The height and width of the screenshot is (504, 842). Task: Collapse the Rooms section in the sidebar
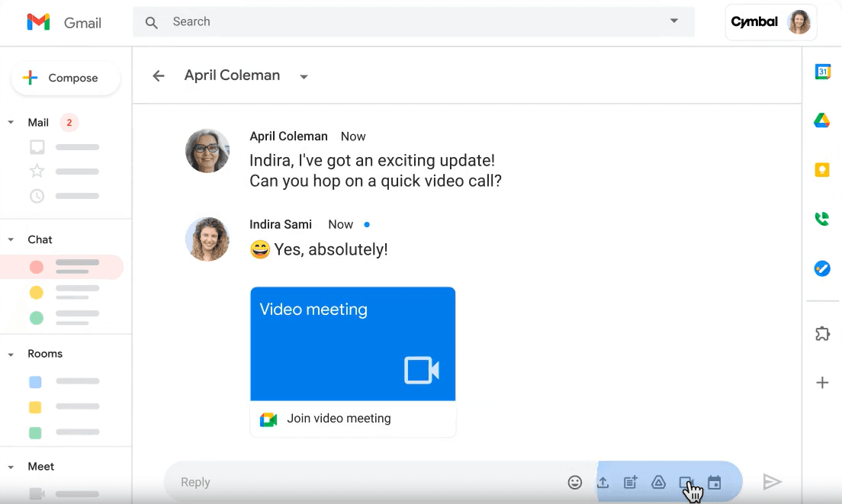point(11,353)
